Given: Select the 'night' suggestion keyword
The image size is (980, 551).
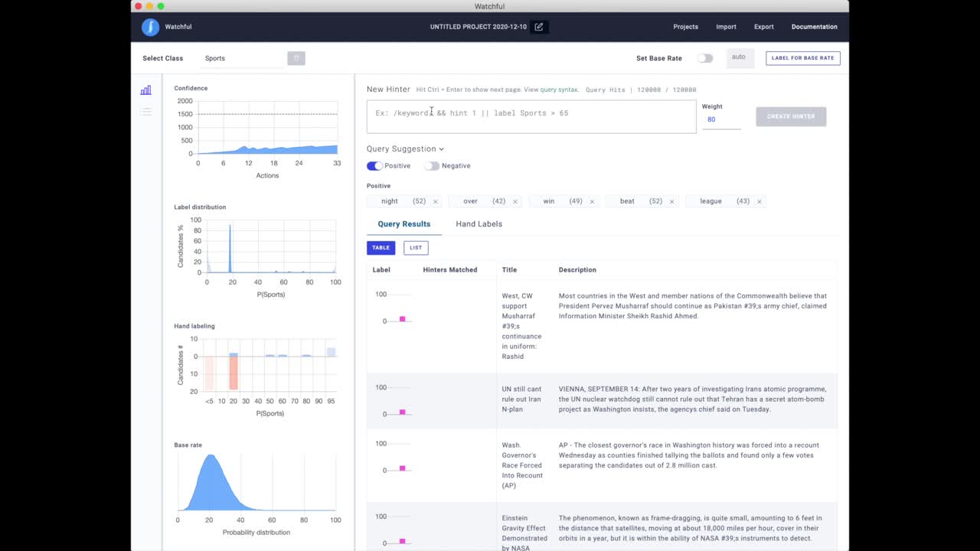Looking at the screenshot, I should 390,201.
